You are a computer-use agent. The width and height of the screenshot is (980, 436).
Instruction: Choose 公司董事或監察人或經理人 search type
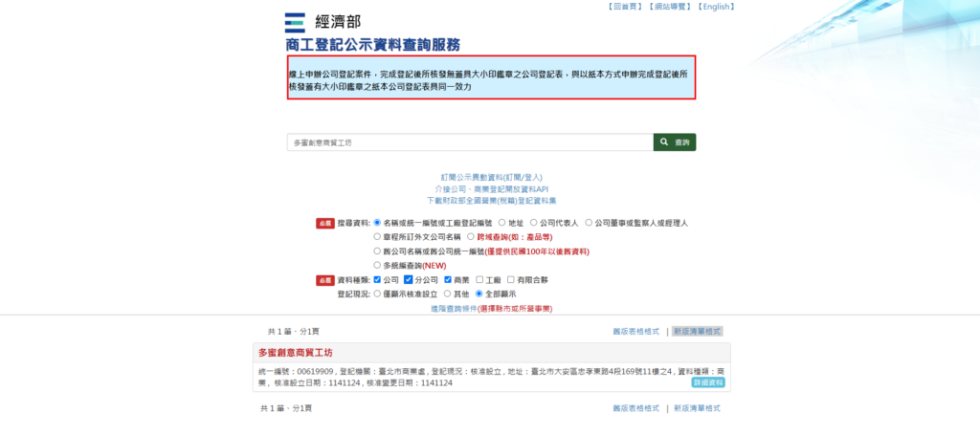(x=589, y=223)
